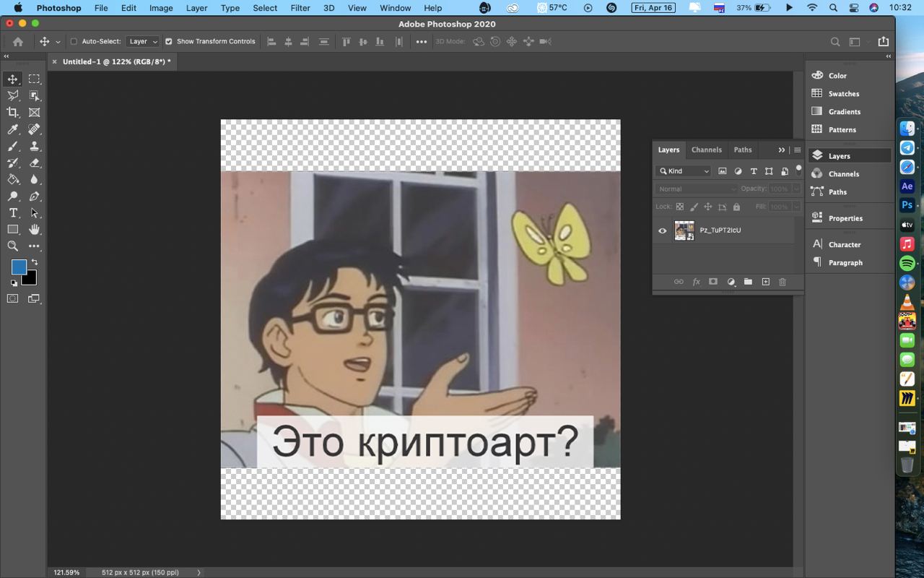Toggle lock position
The height and width of the screenshot is (578, 924).
point(708,207)
